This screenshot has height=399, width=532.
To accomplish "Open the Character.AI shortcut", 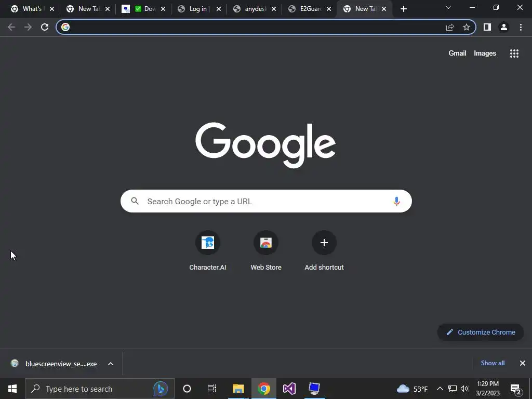I will (x=208, y=251).
